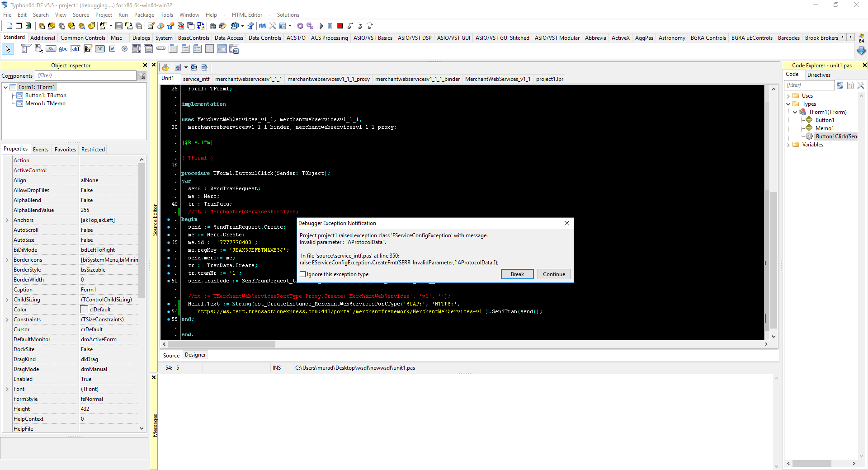Click the editor horizontal scrollbar thumb
The height and width of the screenshot is (470, 868).
pos(222,344)
